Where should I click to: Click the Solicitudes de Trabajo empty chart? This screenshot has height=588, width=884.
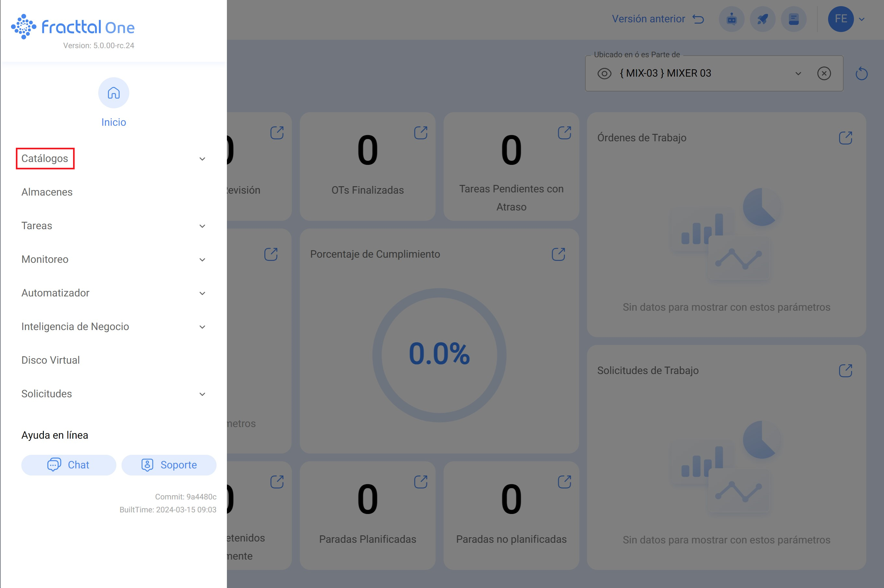[726, 467]
